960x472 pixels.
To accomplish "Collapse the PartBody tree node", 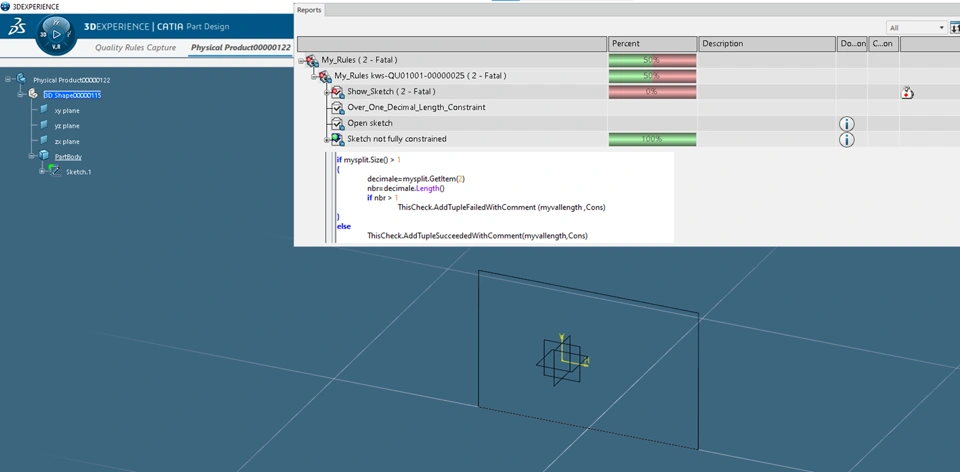I will point(32,156).
